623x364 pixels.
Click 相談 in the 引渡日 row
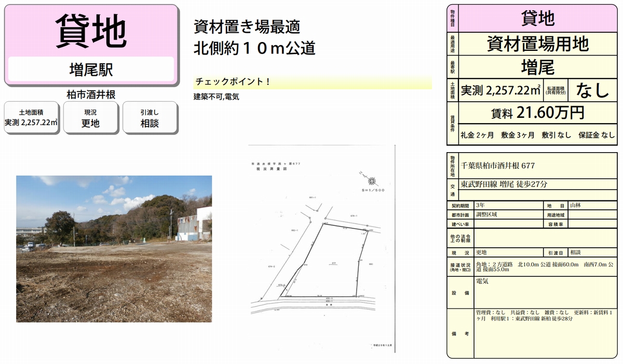(575, 252)
